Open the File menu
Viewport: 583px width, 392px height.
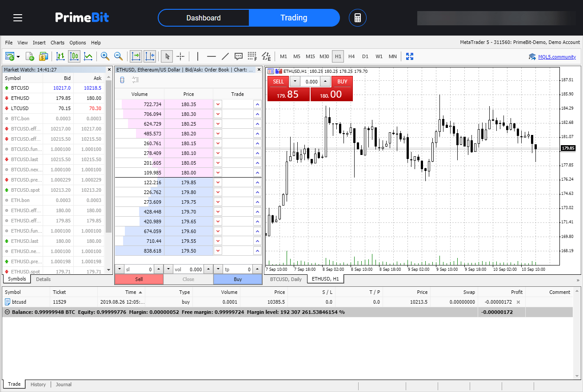pos(9,43)
